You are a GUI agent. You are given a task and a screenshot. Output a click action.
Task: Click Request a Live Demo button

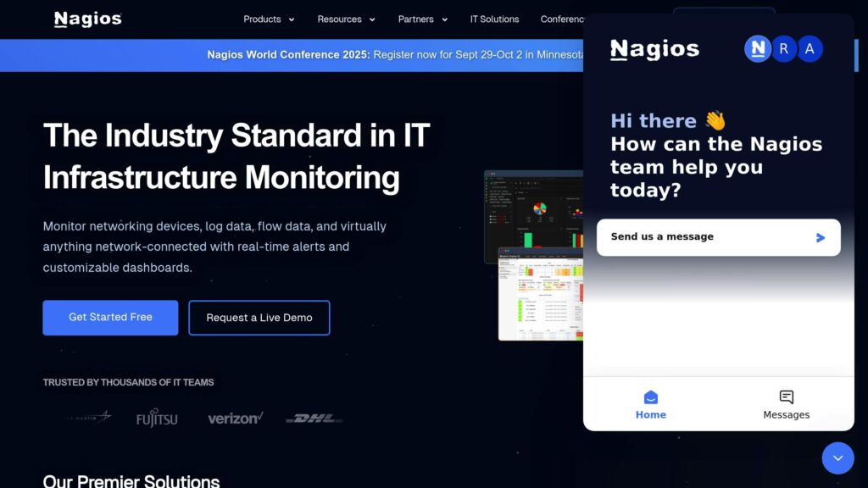tap(259, 318)
